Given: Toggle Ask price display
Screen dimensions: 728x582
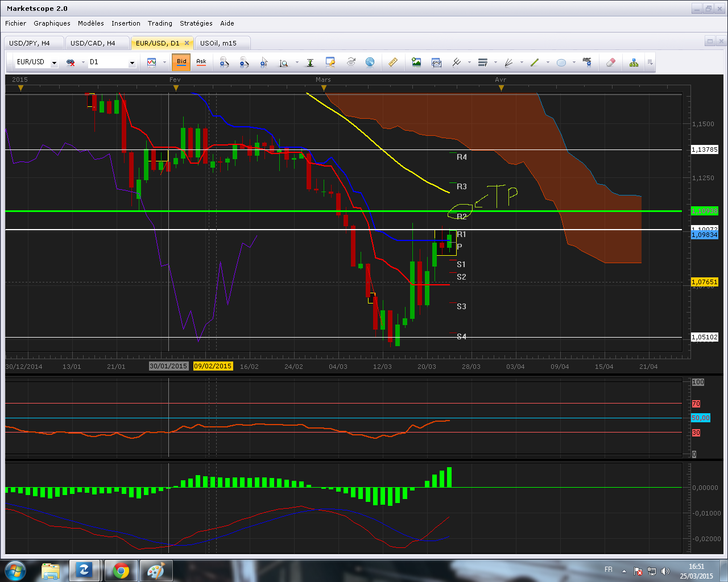Looking at the screenshot, I should [x=201, y=62].
